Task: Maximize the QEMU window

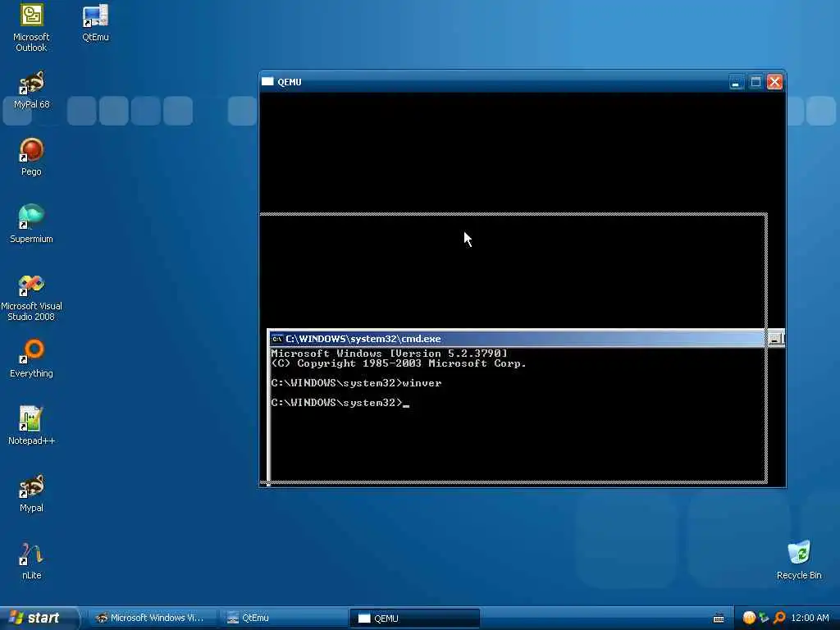Action: click(x=756, y=82)
